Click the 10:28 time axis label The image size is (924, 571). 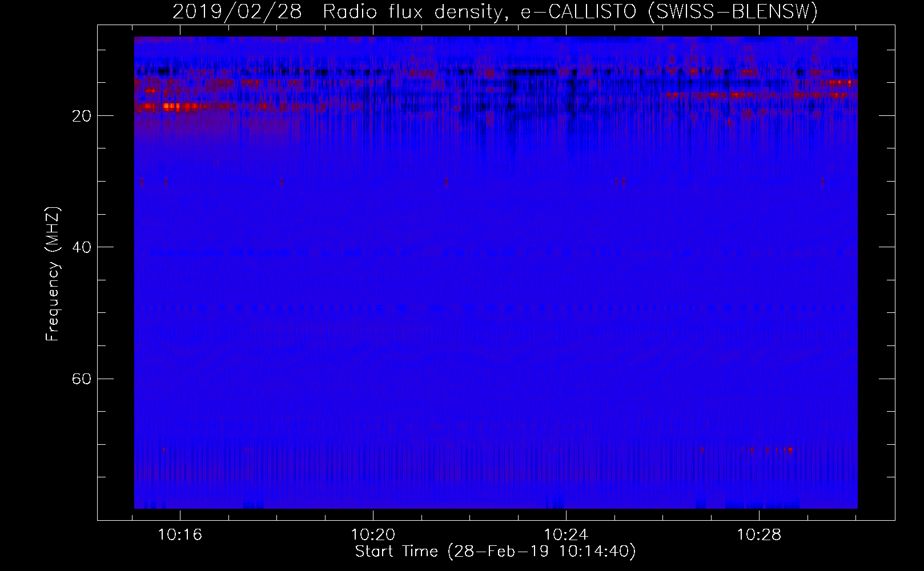point(759,535)
